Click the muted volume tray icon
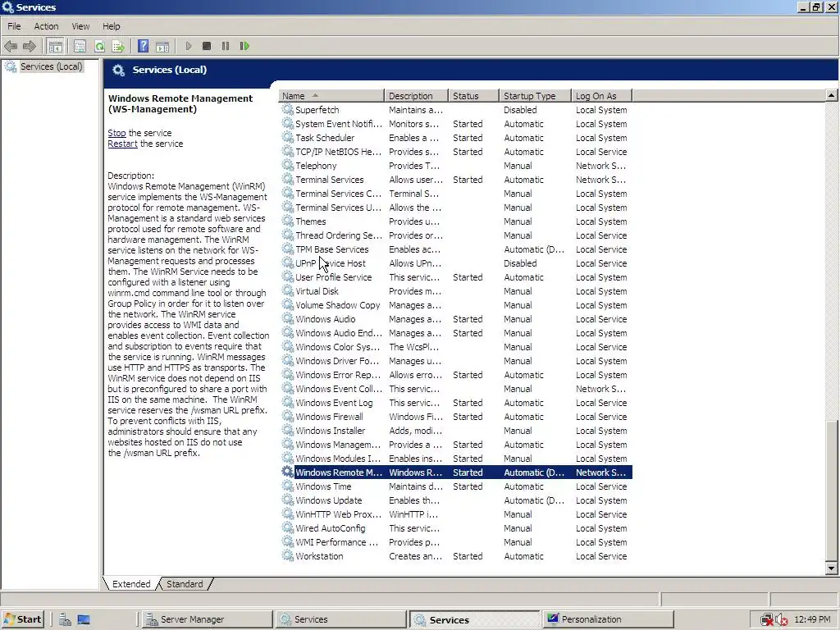Viewport: 840px width, 630px height. [782, 620]
